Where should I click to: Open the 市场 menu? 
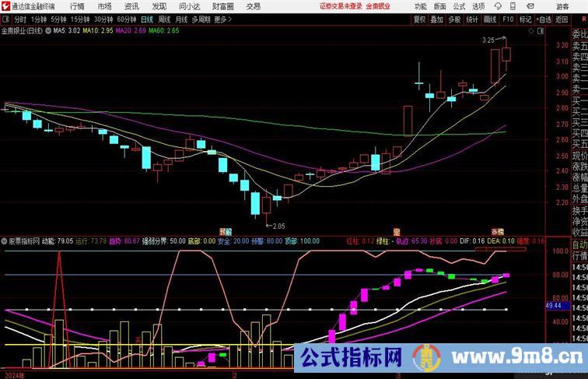click(105, 6)
